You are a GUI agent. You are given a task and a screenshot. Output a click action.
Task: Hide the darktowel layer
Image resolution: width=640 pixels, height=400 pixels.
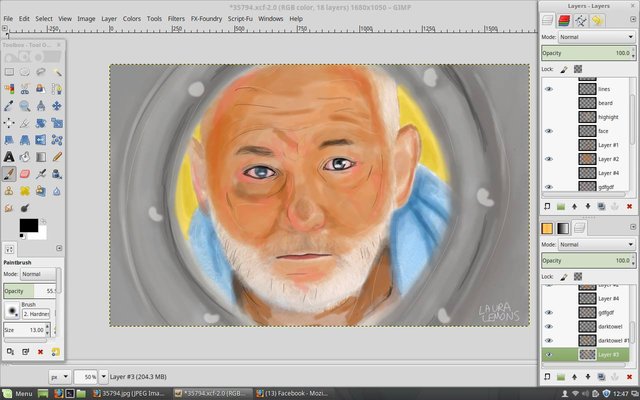click(549, 327)
